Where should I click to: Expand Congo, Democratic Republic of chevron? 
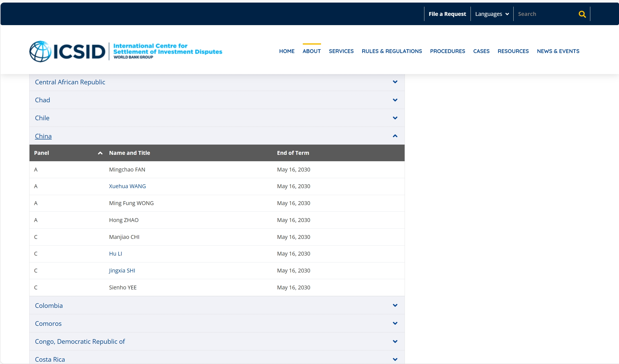click(x=395, y=341)
